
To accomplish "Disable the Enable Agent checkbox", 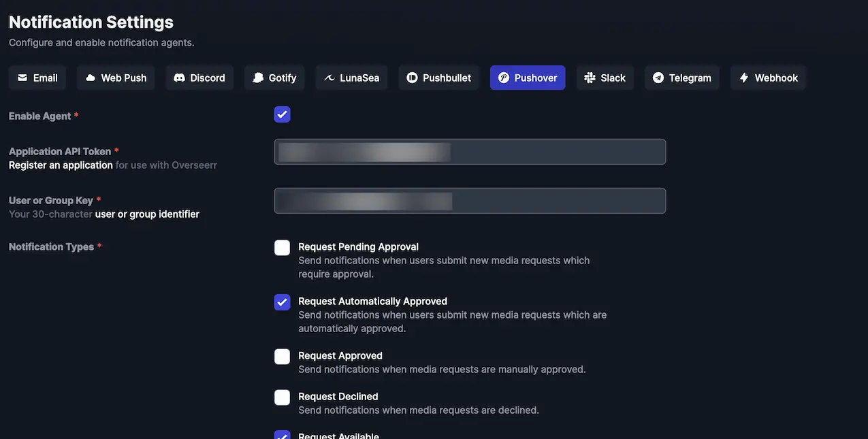I will tap(283, 114).
